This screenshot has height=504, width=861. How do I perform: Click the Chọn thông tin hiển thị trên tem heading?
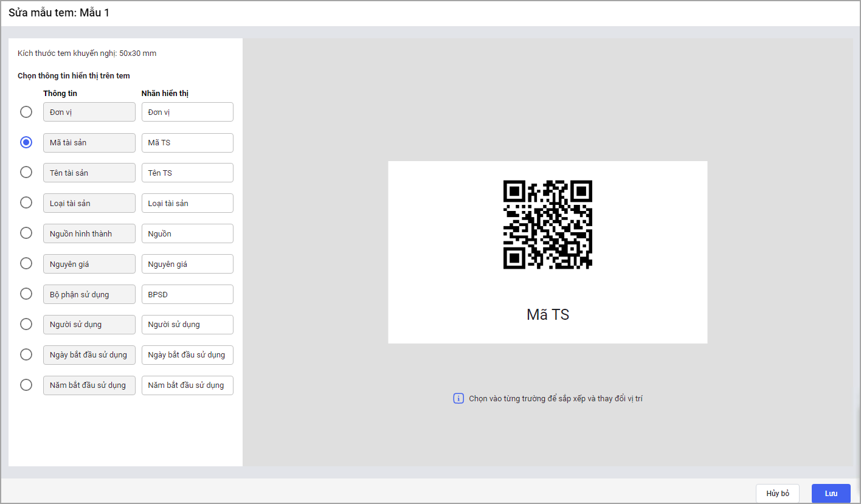coord(74,76)
